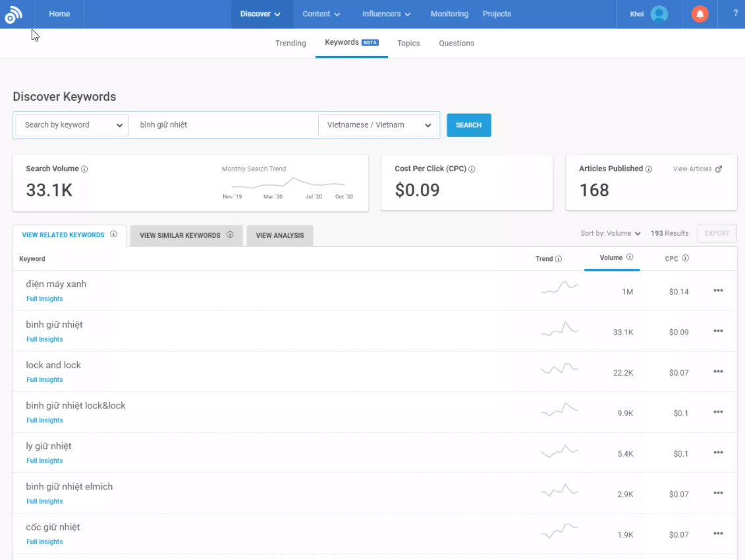
Task: Switch to the Topics tab
Action: point(408,43)
